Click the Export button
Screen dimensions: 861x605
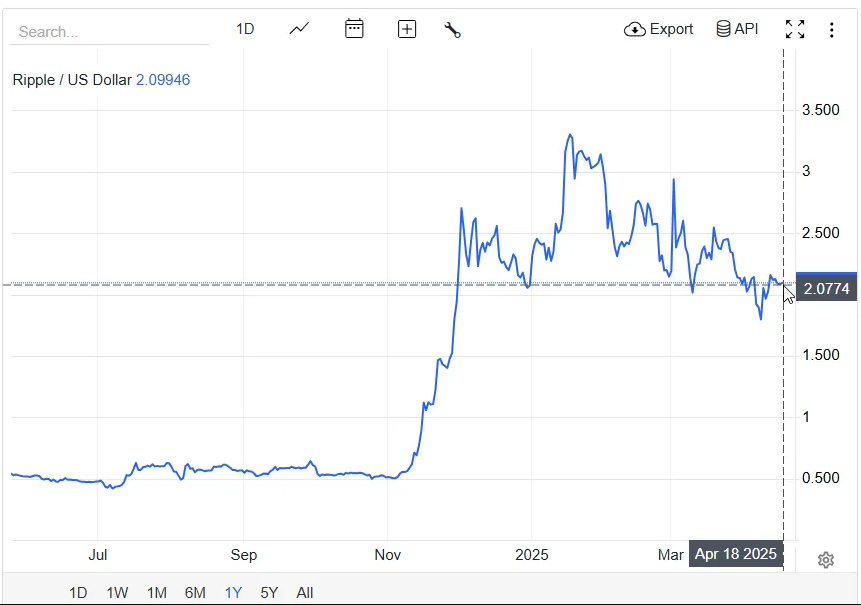point(658,29)
